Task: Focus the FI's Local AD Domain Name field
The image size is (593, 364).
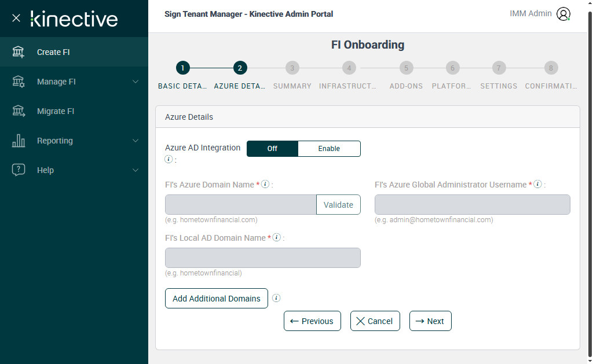Action: pos(263,258)
